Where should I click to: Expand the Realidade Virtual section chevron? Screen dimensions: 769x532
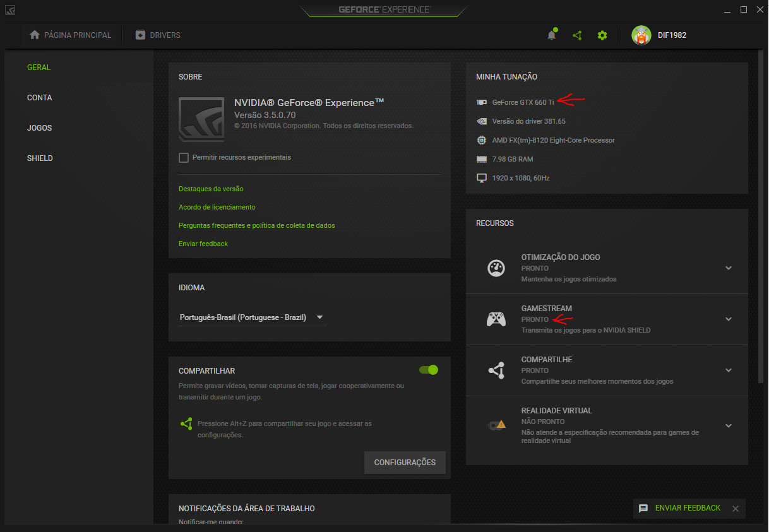729,425
